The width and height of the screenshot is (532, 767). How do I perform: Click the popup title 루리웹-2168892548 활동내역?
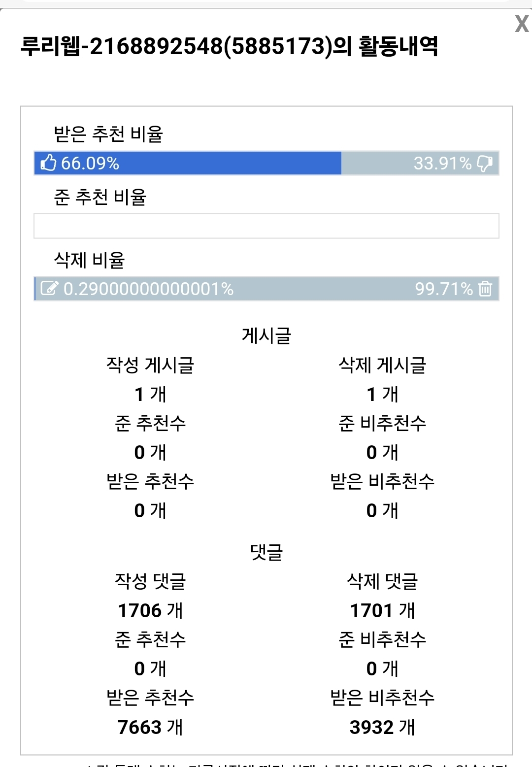click(229, 46)
